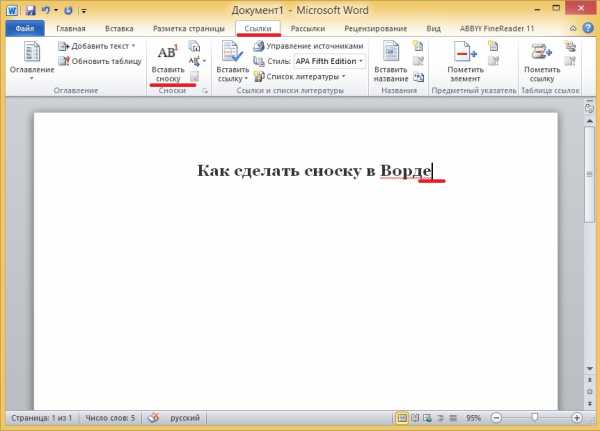Click the cross-reference icon in Названия group
600x431 pixels.
tap(419, 77)
